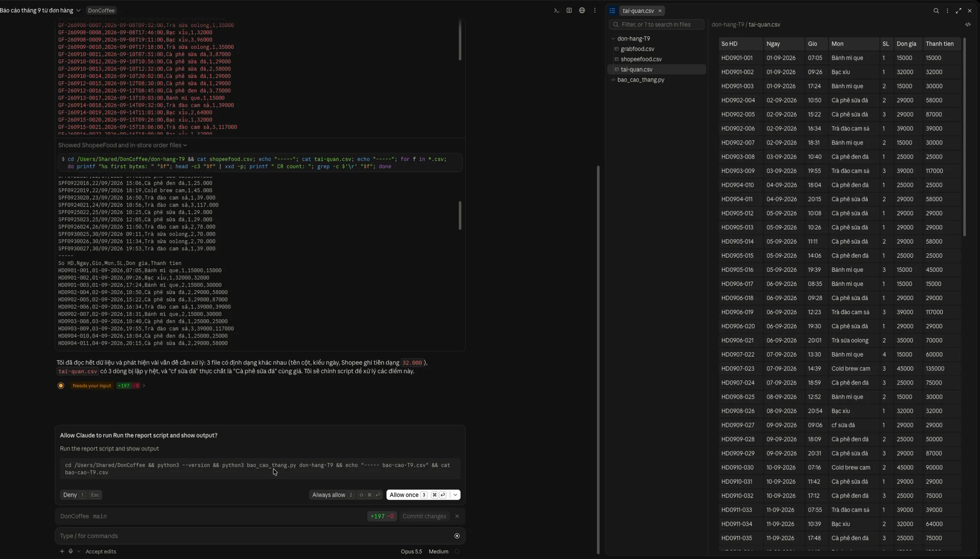
Task: Open the Allow once dropdown arrow
Action: pyautogui.click(x=455, y=495)
